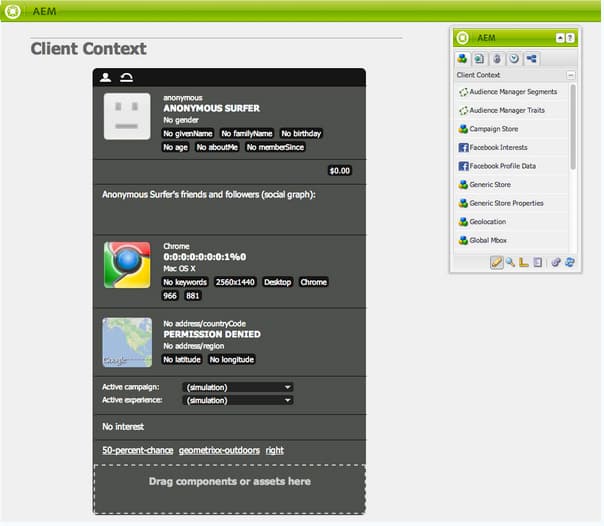Click the right segment link
The image size is (604, 526).
(275, 450)
